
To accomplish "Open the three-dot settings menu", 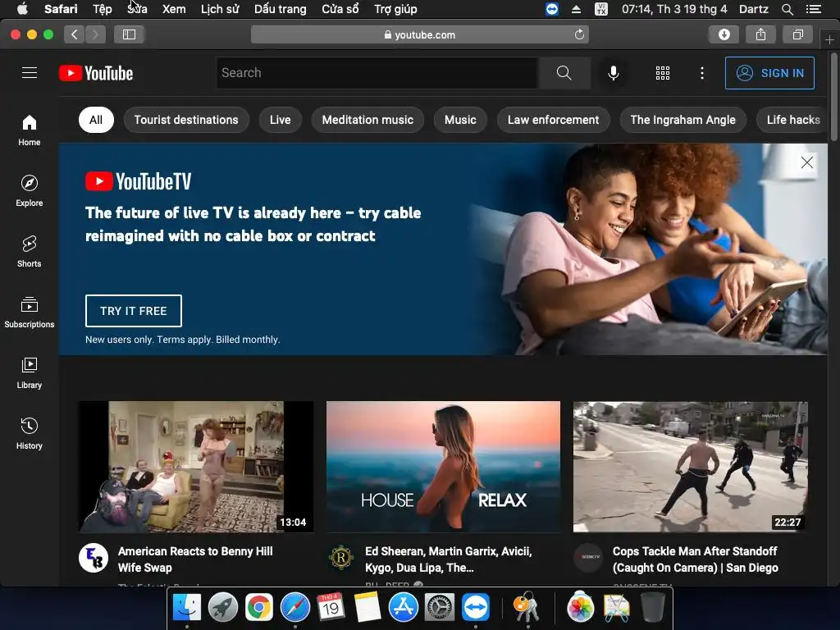I will click(702, 73).
